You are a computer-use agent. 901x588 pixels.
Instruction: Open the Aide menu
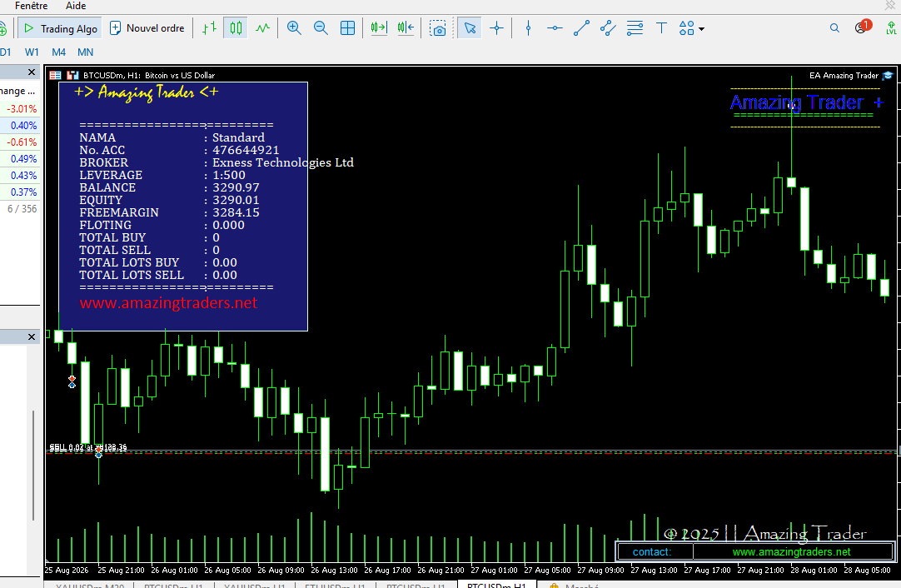coord(76,6)
